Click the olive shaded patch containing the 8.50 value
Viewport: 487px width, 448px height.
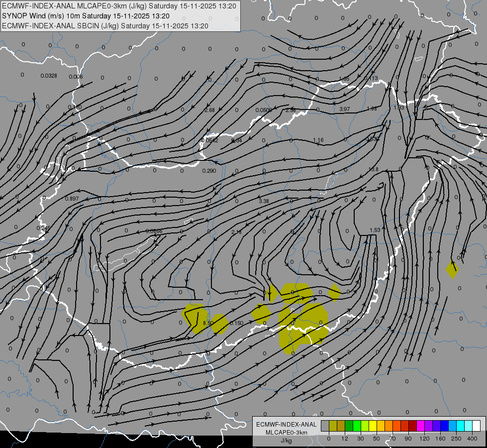pyautogui.click(x=195, y=319)
